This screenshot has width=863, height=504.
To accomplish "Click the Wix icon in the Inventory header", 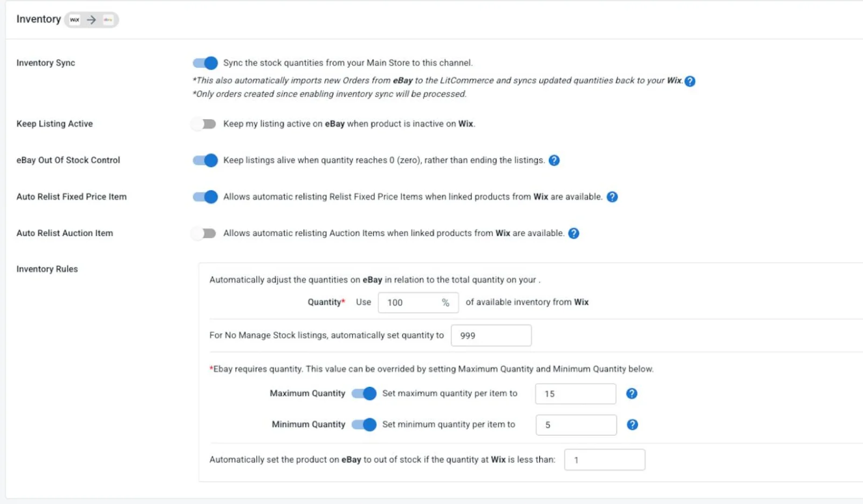I will [75, 19].
